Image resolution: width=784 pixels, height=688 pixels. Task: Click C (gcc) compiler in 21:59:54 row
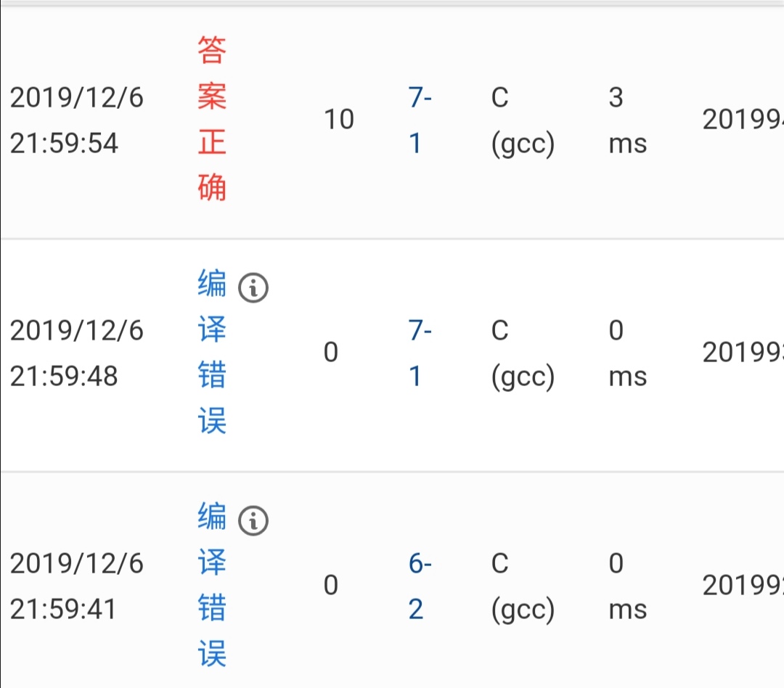coord(522,120)
